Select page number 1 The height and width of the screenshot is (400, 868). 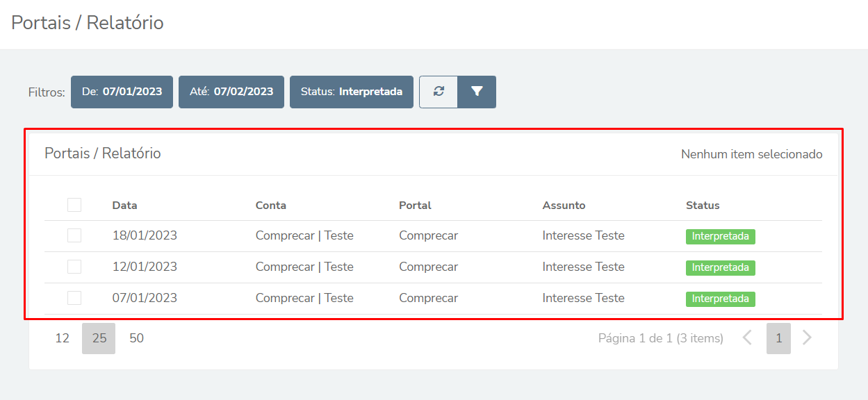point(778,338)
